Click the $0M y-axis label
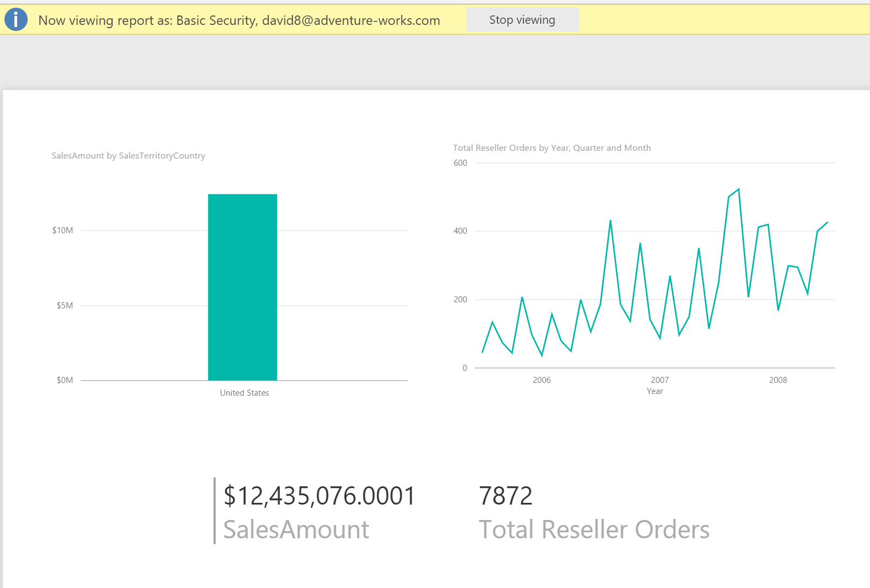This screenshot has width=870, height=588. click(x=65, y=380)
